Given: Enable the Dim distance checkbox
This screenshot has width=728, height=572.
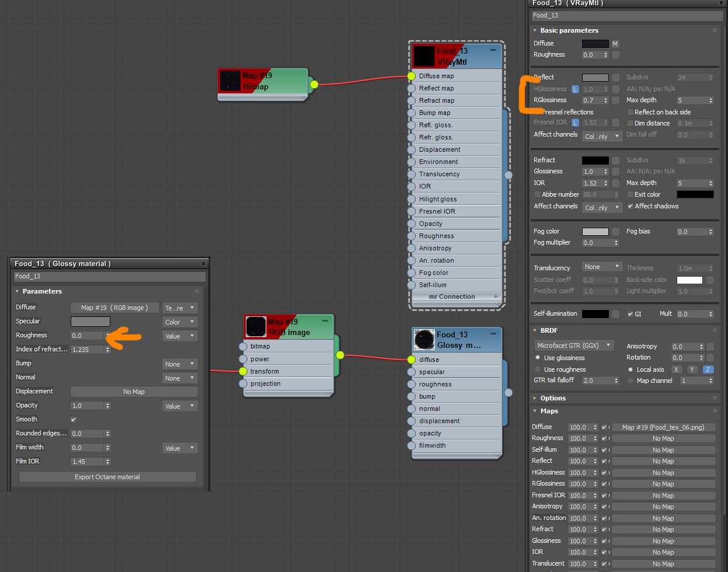Looking at the screenshot, I should (x=630, y=123).
